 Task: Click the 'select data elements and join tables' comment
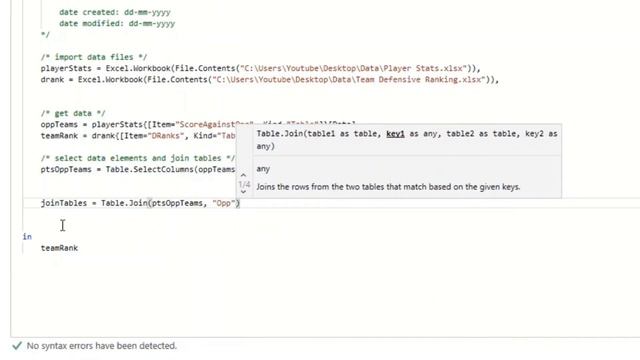[138, 158]
